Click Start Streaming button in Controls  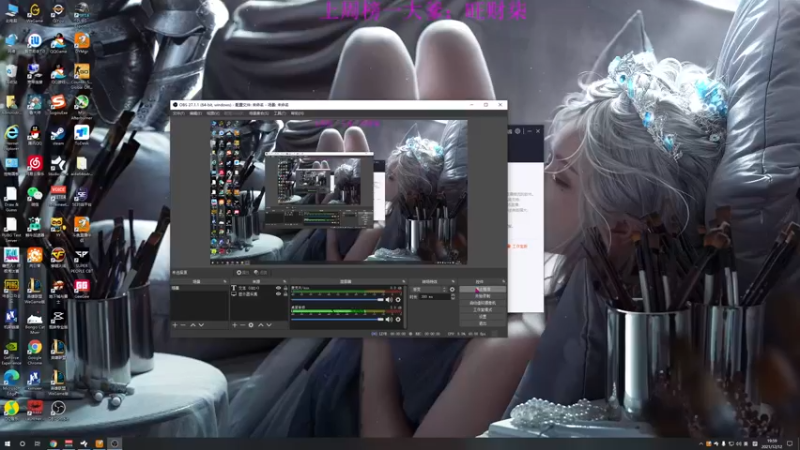pos(482,289)
